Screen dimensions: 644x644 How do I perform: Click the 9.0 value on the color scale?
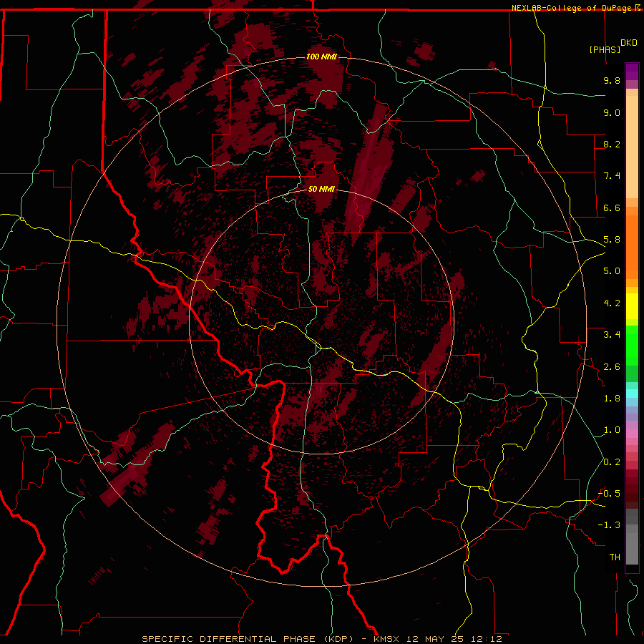click(612, 112)
